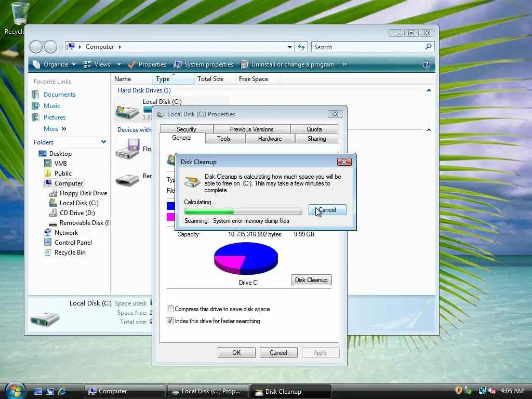The width and height of the screenshot is (532, 399).
Task: Click the arrow after Computer in address bar
Action: pos(120,47)
